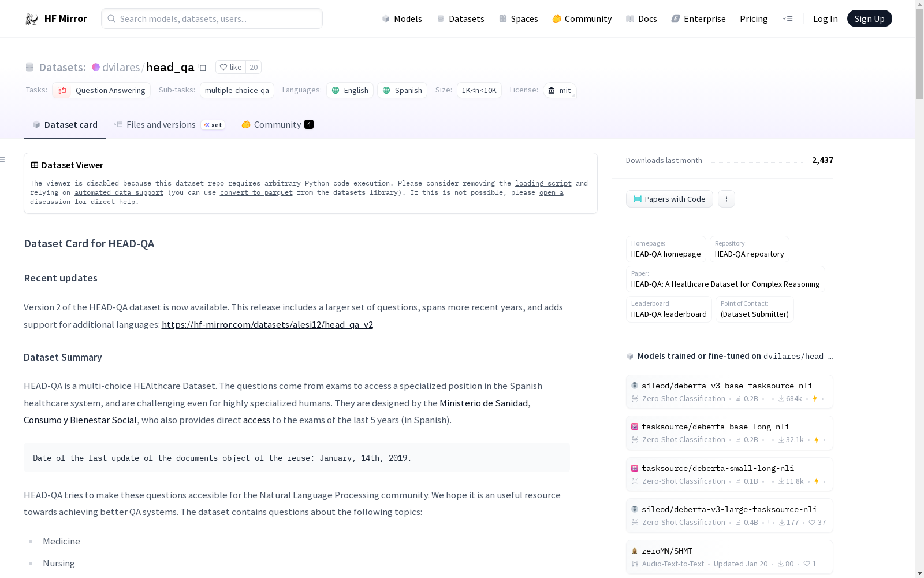Screen dimensions: 924x578
Task: Click the xet badge on Files and versions
Action: [213, 125]
